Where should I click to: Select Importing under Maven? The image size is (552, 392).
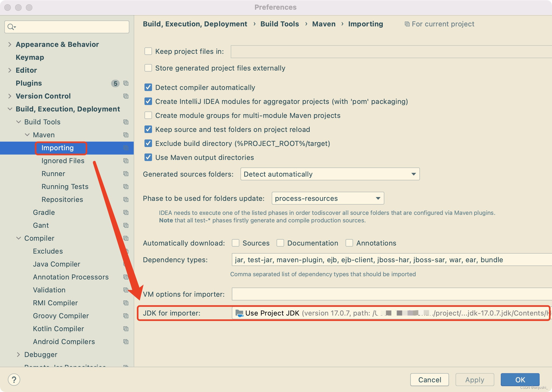point(57,148)
